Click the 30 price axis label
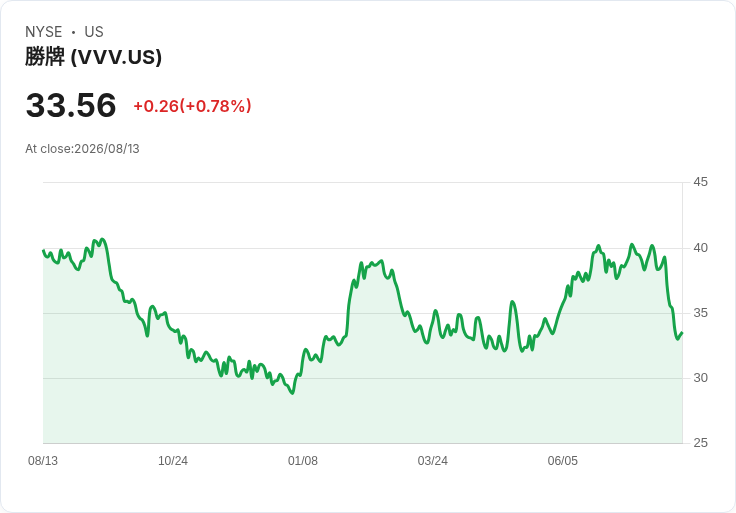 click(700, 378)
